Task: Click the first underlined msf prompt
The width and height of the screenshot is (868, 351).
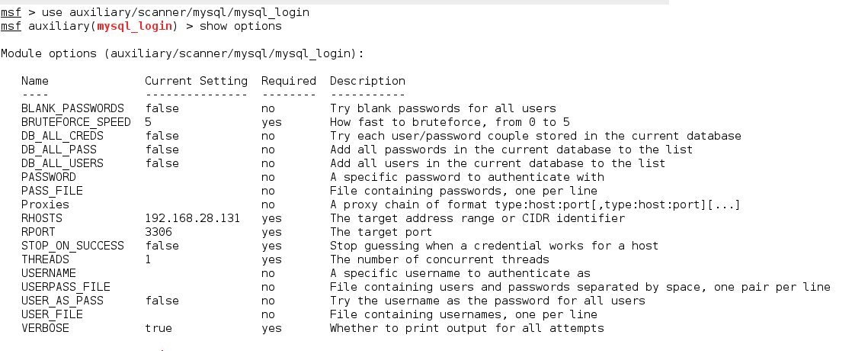Action: (x=11, y=13)
